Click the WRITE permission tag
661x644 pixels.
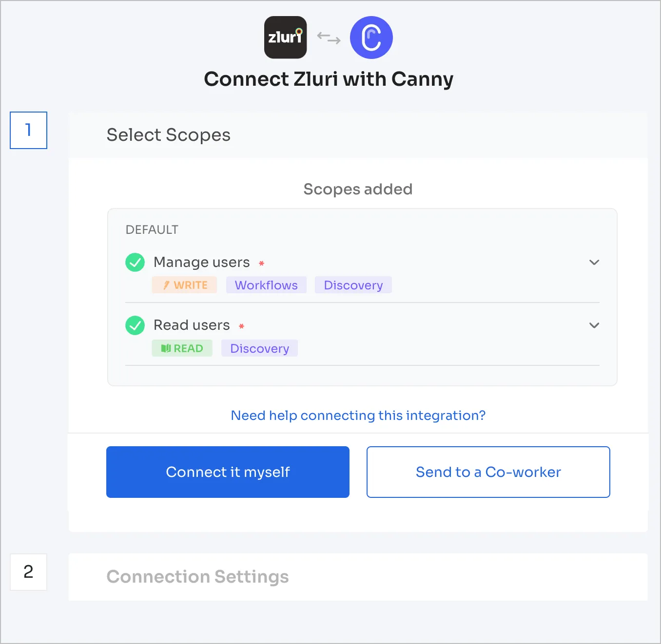(184, 285)
